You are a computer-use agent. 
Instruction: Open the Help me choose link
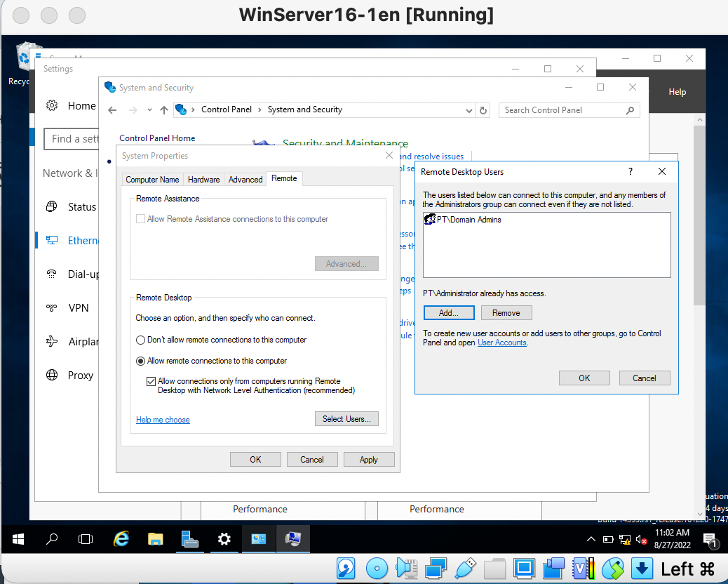(163, 420)
